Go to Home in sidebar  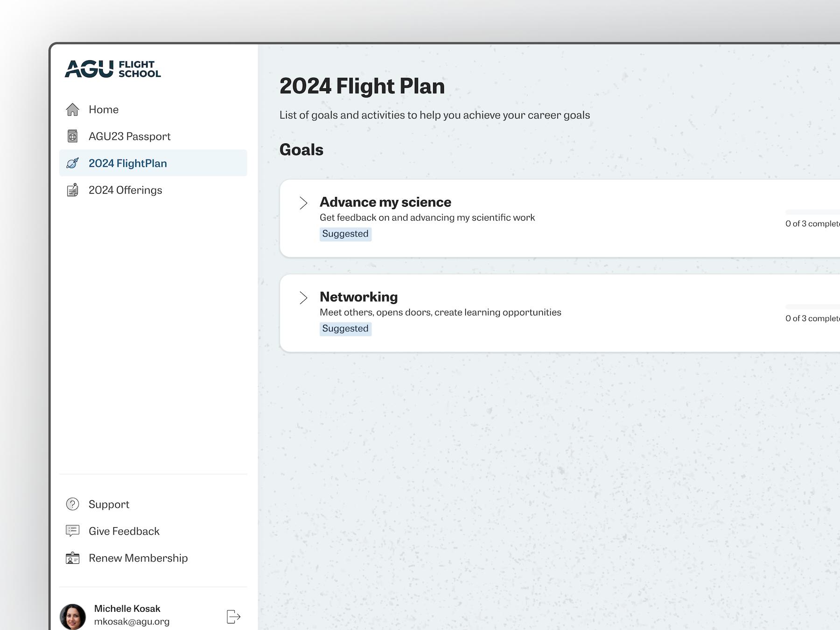tap(153, 109)
